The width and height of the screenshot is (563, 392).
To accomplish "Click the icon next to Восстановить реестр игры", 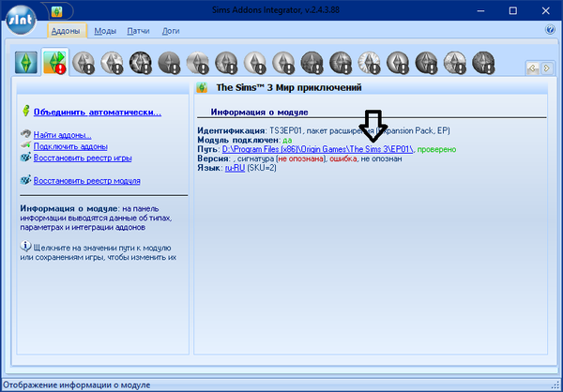I will 25,158.
